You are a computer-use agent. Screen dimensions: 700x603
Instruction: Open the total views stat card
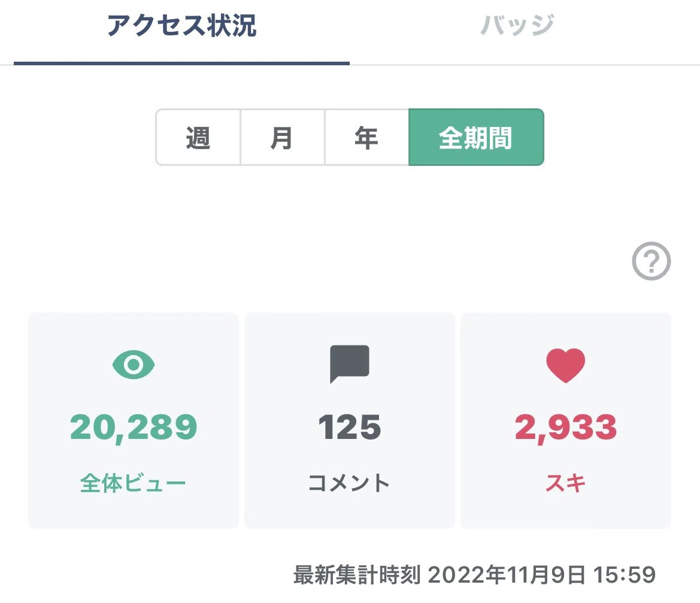[x=134, y=420]
